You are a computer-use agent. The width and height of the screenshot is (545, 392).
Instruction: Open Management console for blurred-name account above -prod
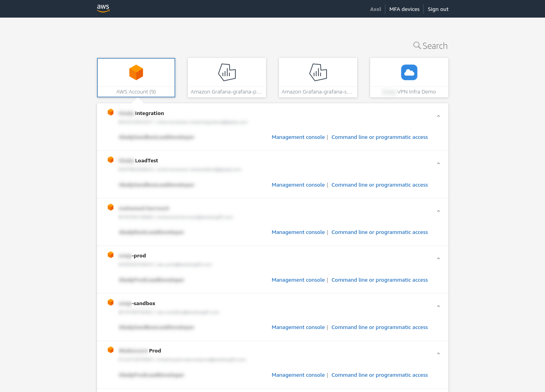[x=298, y=232]
